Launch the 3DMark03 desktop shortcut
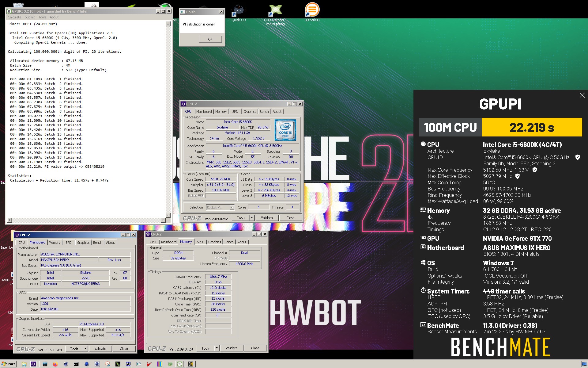588x368 pixels. tap(312, 12)
